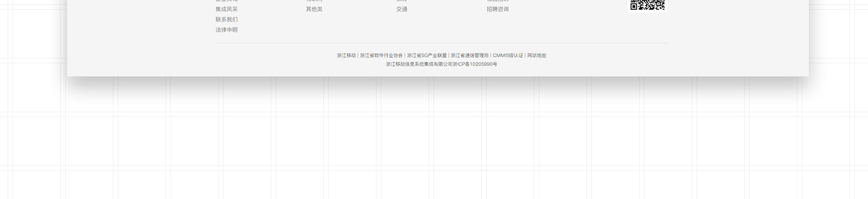
Task: Select the 其他类 footer link
Action: [314, 9]
